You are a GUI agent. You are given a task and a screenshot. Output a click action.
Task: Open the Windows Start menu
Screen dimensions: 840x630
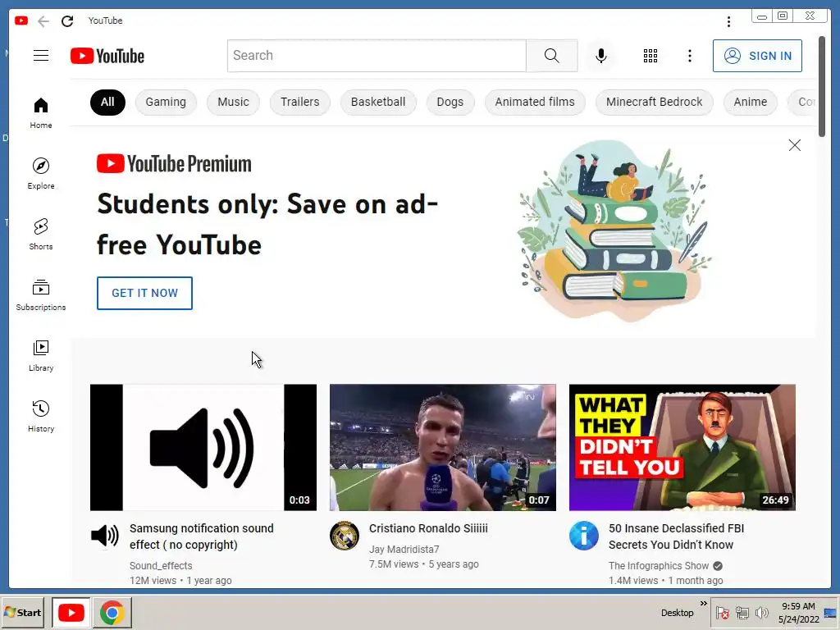pos(22,612)
